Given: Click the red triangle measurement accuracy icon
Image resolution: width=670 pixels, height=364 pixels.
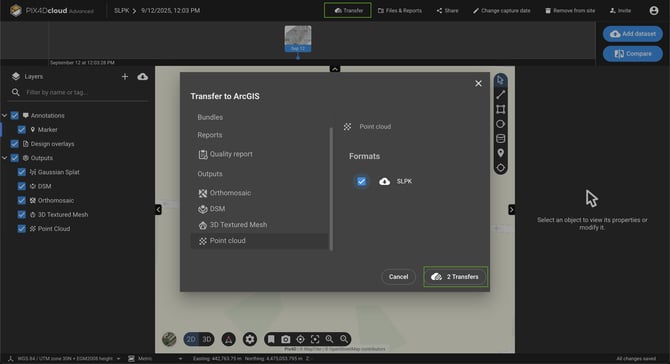Looking at the screenshot, I should click(229, 339).
